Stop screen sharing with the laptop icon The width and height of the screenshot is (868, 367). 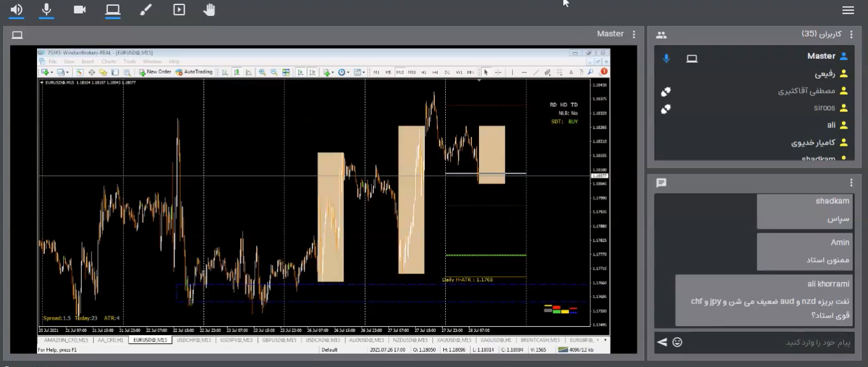(113, 10)
